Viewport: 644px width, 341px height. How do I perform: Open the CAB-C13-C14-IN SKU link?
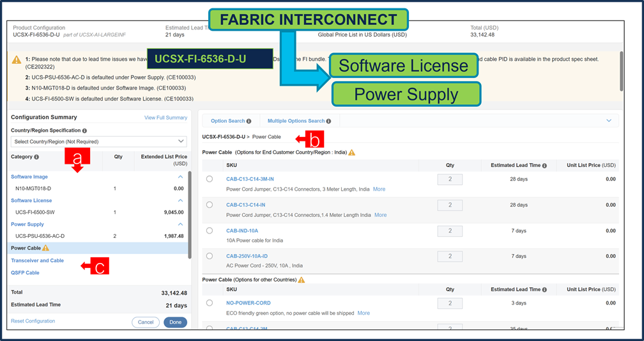(245, 205)
